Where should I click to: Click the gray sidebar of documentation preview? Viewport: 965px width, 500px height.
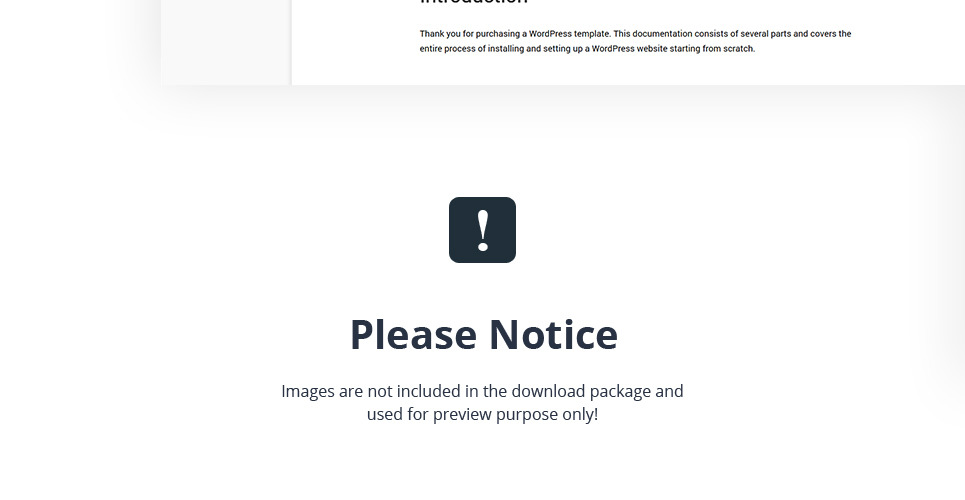tap(226, 42)
